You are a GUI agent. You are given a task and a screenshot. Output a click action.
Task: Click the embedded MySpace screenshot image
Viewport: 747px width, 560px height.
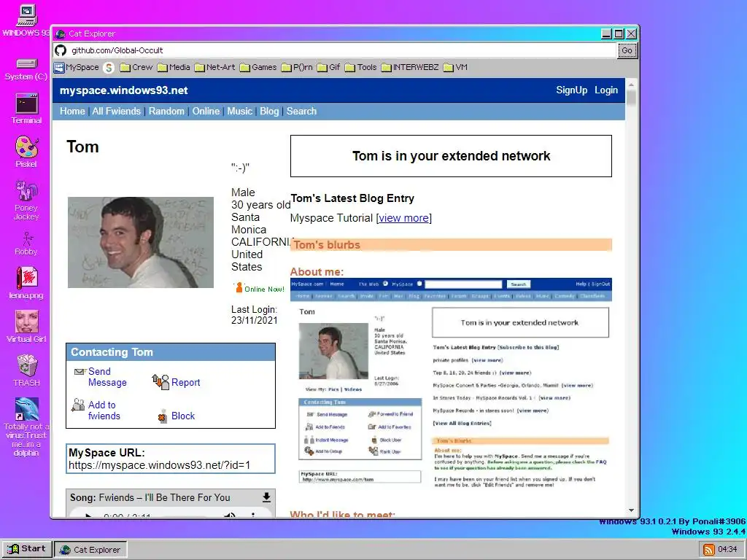(x=451, y=383)
